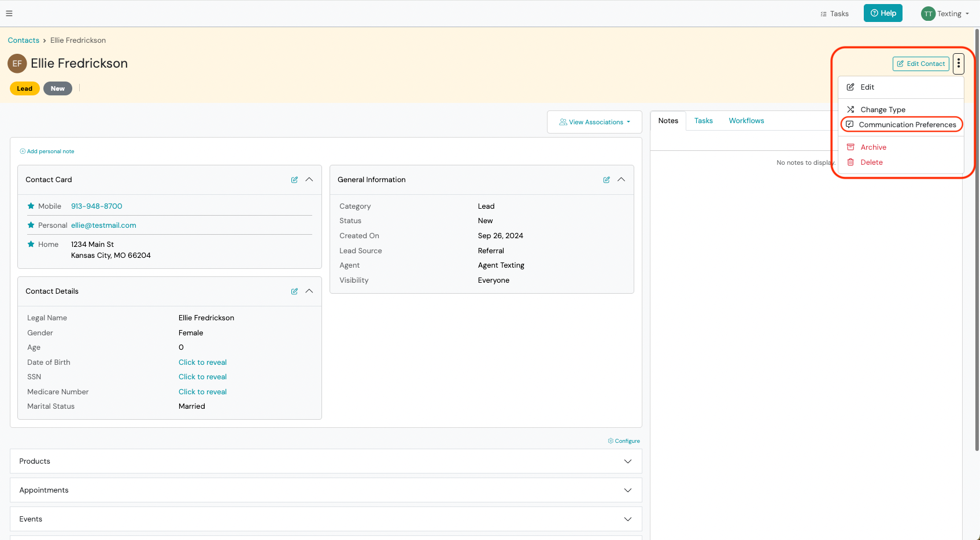Image resolution: width=980 pixels, height=540 pixels.
Task: Click the TT user avatar
Action: click(928, 14)
